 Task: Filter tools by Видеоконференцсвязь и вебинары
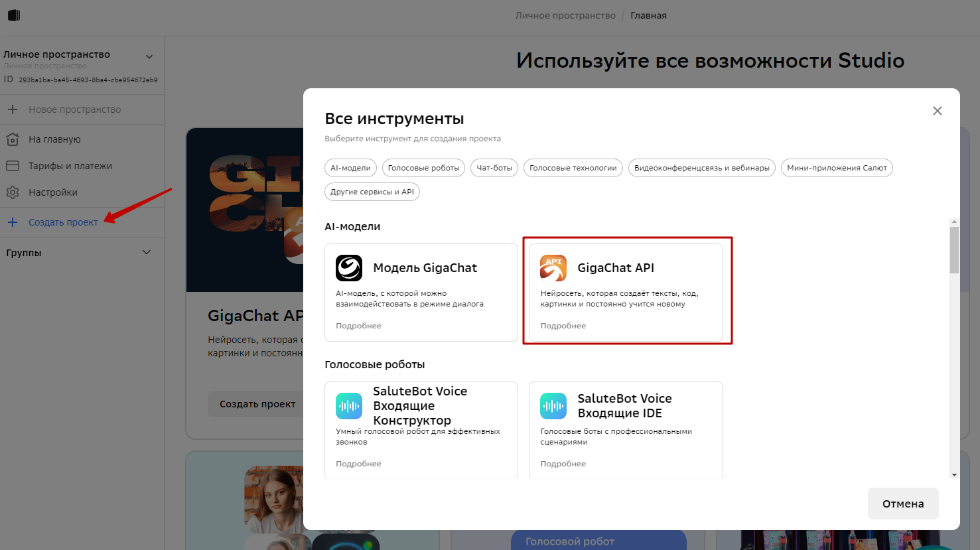coord(702,168)
